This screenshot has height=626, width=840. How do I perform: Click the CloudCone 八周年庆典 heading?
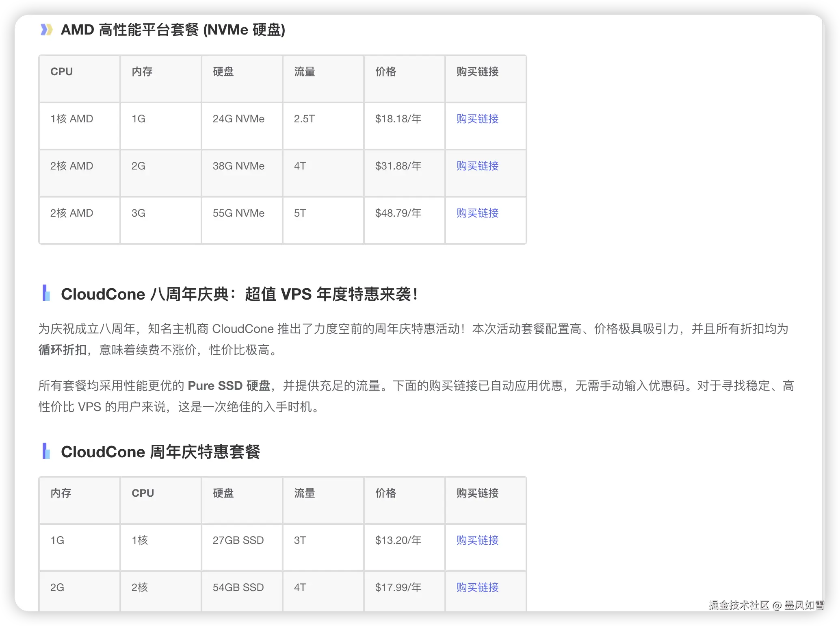(240, 294)
